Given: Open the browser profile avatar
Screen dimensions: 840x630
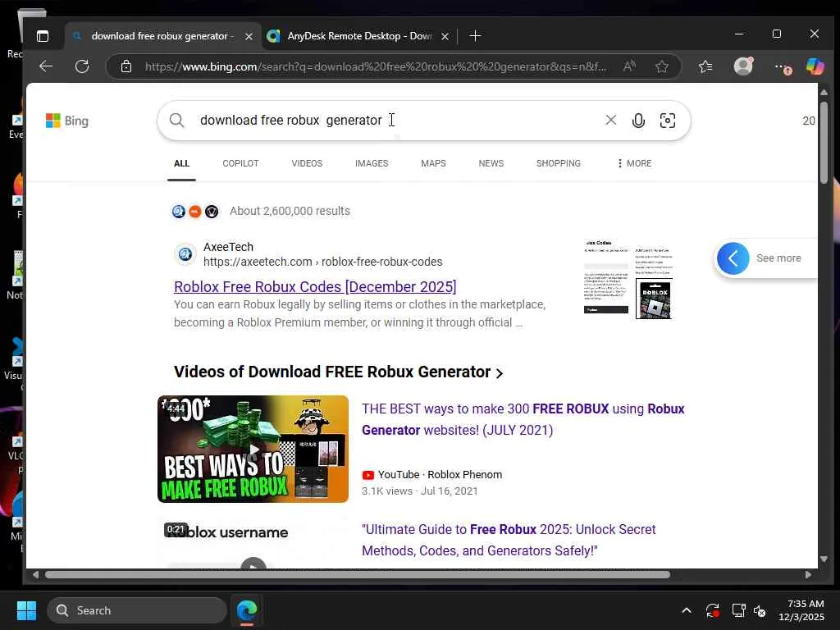Looking at the screenshot, I should [x=743, y=66].
